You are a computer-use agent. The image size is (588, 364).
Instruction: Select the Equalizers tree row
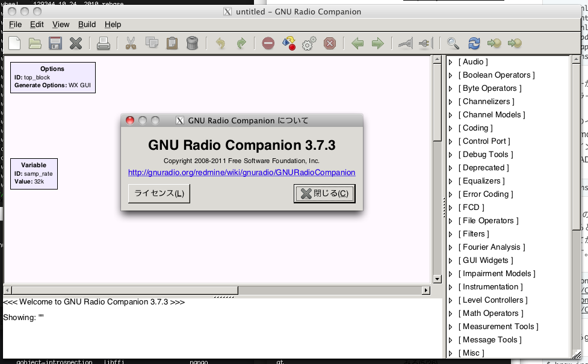coord(509,181)
